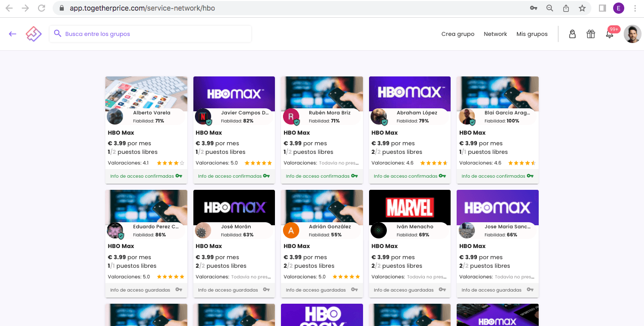Screen dimensions: 644x326
Task: Click '€ 3.99 por mes' on Iván Menacho's card
Action: pyautogui.click(x=393, y=257)
